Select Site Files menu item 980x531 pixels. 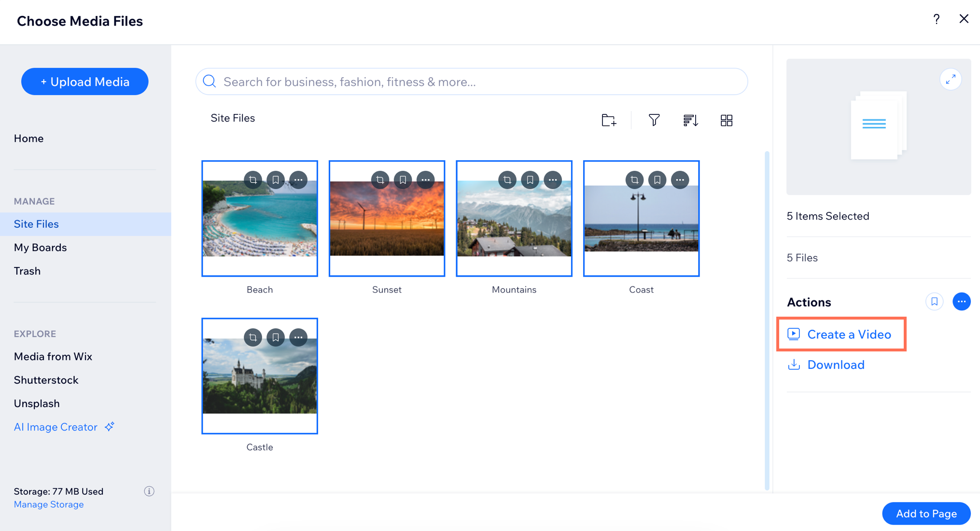37,224
